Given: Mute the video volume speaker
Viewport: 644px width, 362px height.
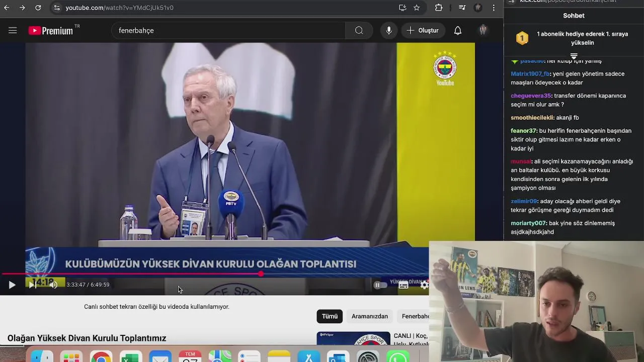Looking at the screenshot, I should (53, 285).
